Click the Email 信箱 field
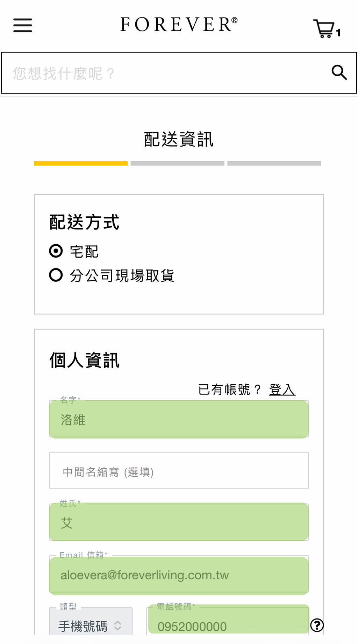 [x=179, y=575]
